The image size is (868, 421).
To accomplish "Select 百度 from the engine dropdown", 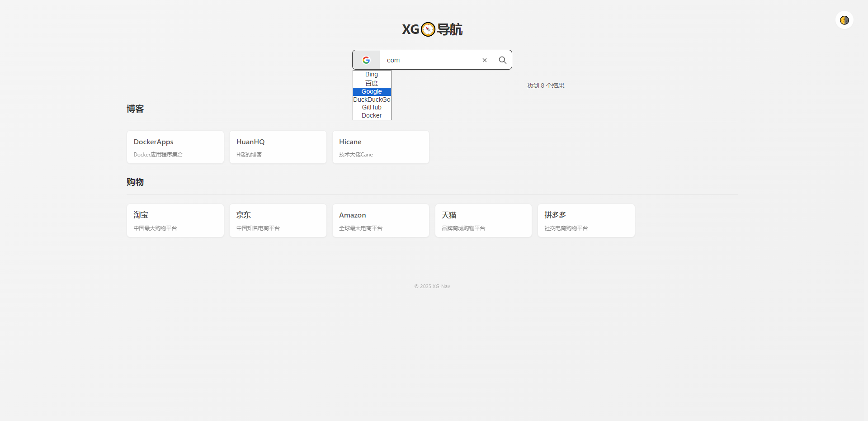I will 372,83.
